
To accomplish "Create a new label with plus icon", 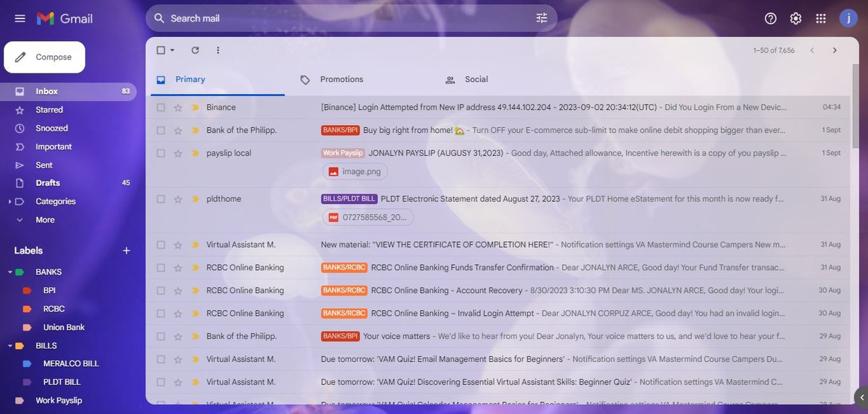I will pos(126,251).
